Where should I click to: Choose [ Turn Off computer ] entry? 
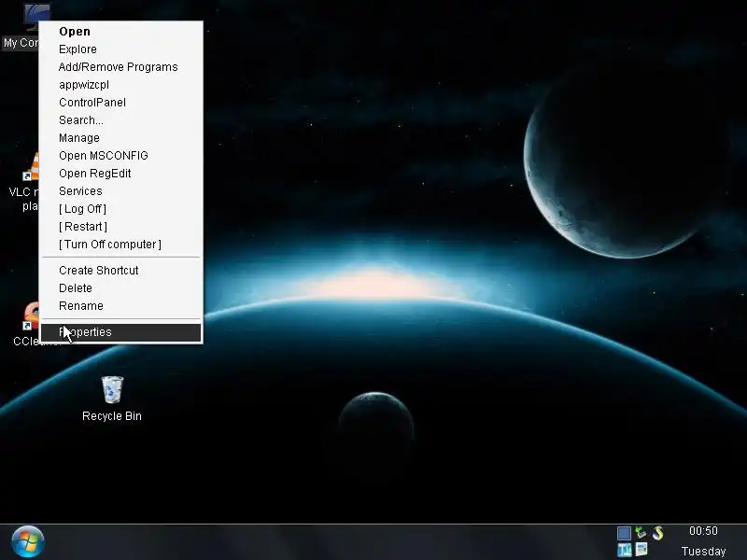click(x=121, y=245)
